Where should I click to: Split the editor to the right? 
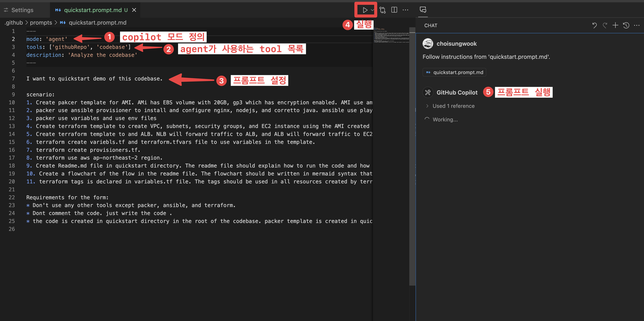point(394,10)
